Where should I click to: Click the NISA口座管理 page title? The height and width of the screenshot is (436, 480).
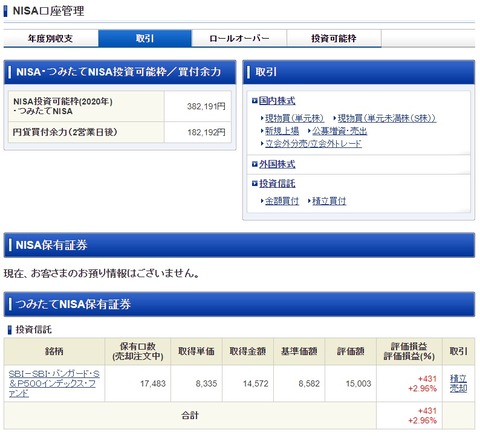click(x=48, y=11)
